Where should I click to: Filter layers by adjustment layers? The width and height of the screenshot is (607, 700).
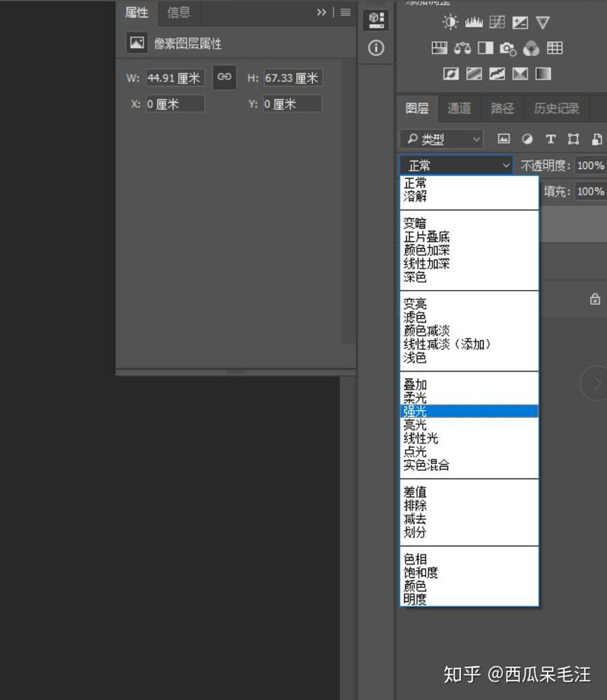pyautogui.click(x=527, y=140)
